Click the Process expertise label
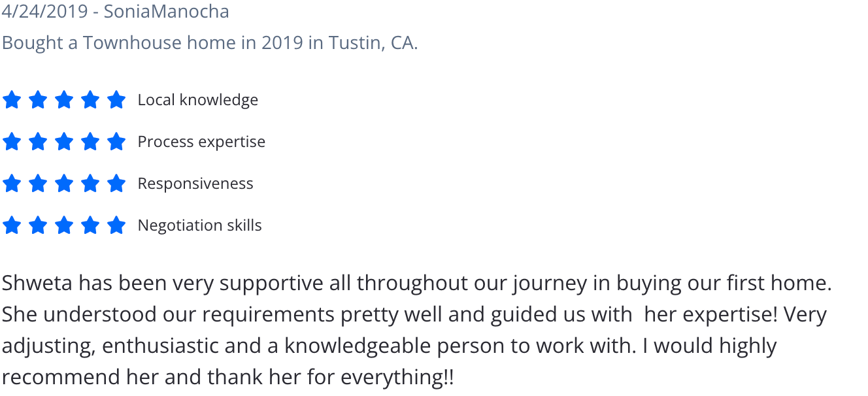This screenshot has width=868, height=396. (x=201, y=142)
